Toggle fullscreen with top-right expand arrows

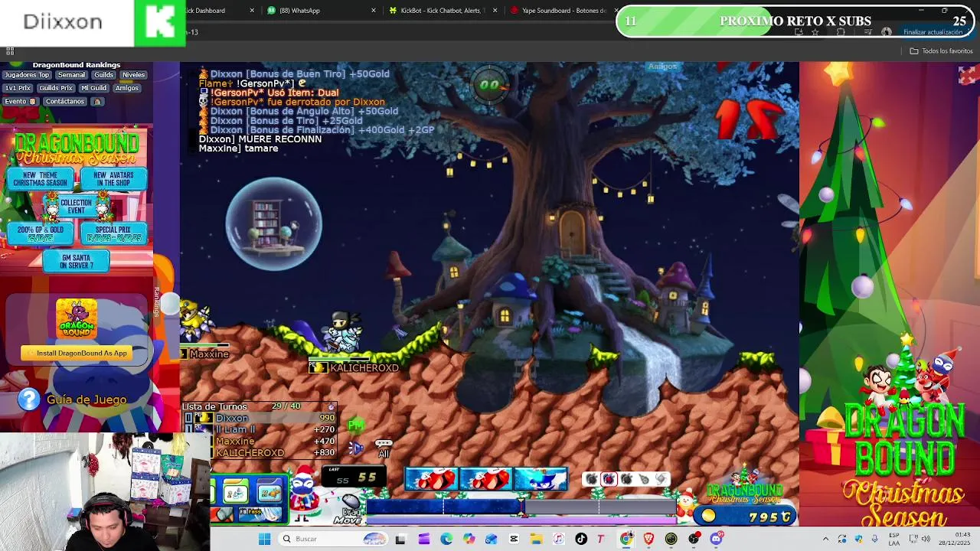pos(967,75)
